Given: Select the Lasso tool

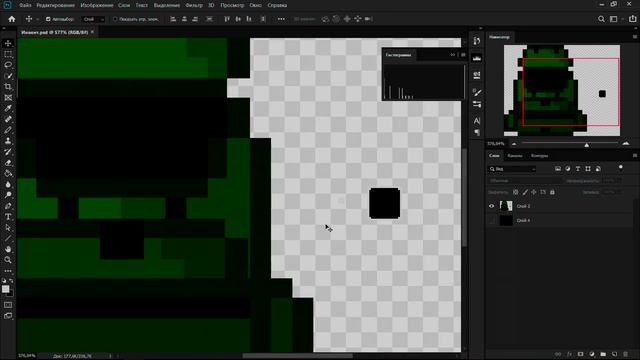Looking at the screenshot, I should click(8, 65).
